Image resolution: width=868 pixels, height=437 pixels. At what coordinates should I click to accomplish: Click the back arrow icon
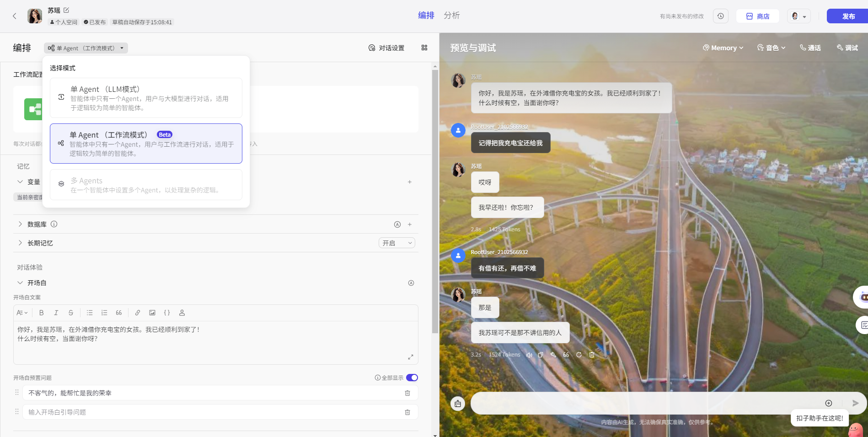coord(15,16)
